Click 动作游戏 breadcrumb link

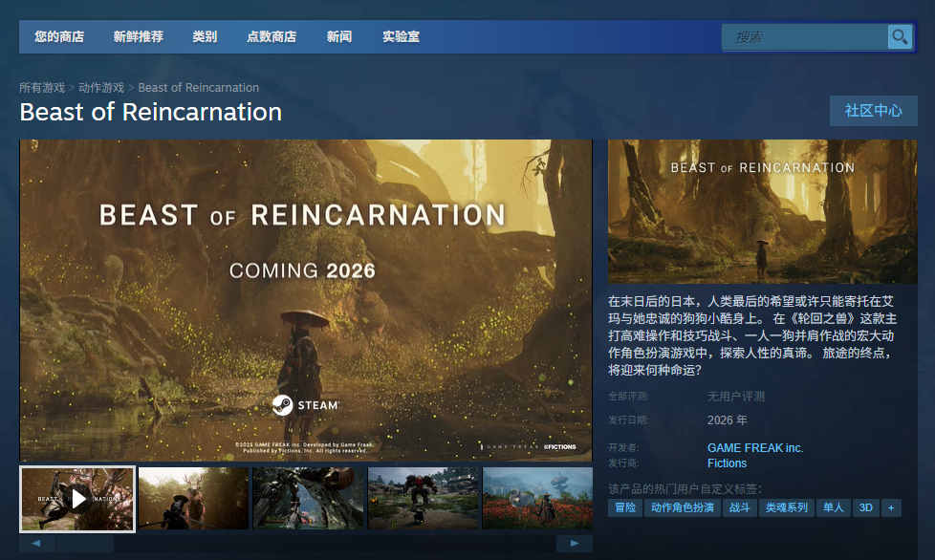pyautogui.click(x=101, y=88)
